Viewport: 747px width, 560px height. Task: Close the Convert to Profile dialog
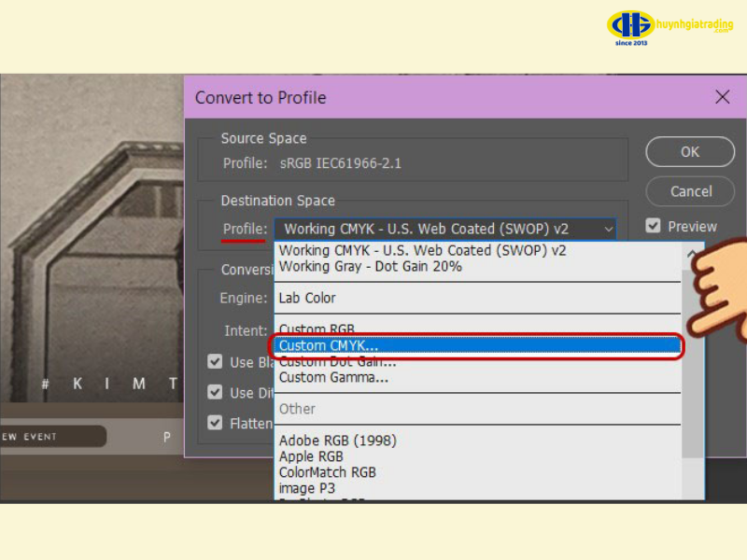(x=722, y=96)
